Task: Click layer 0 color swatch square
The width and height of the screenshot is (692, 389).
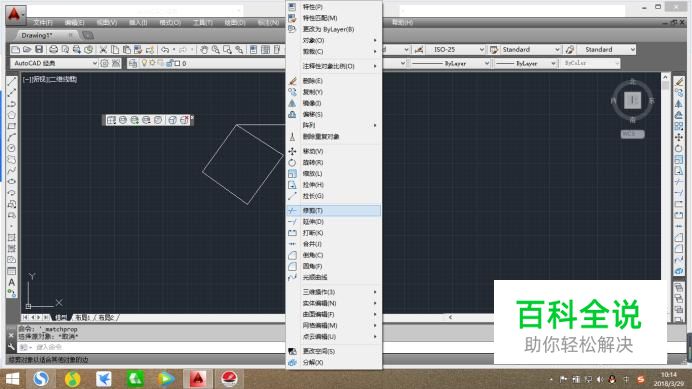Action: 177,64
